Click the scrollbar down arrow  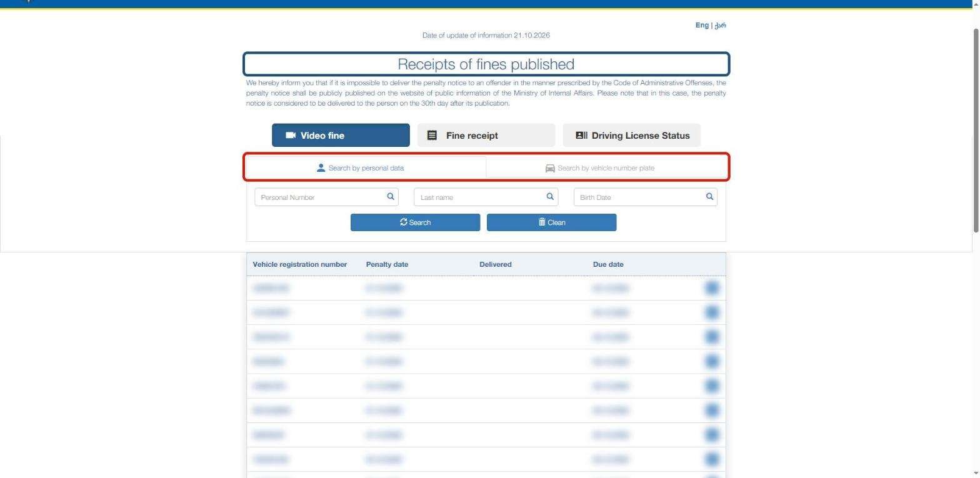[x=976, y=474]
